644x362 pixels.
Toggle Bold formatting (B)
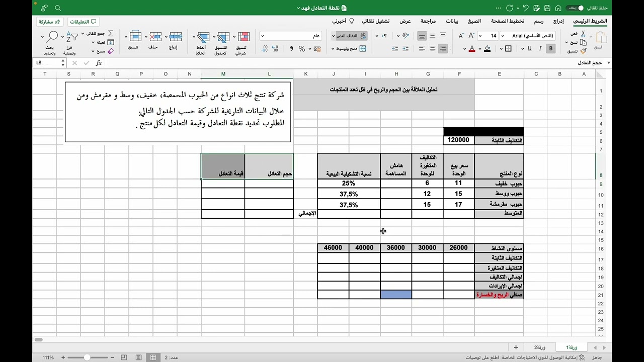click(x=551, y=49)
